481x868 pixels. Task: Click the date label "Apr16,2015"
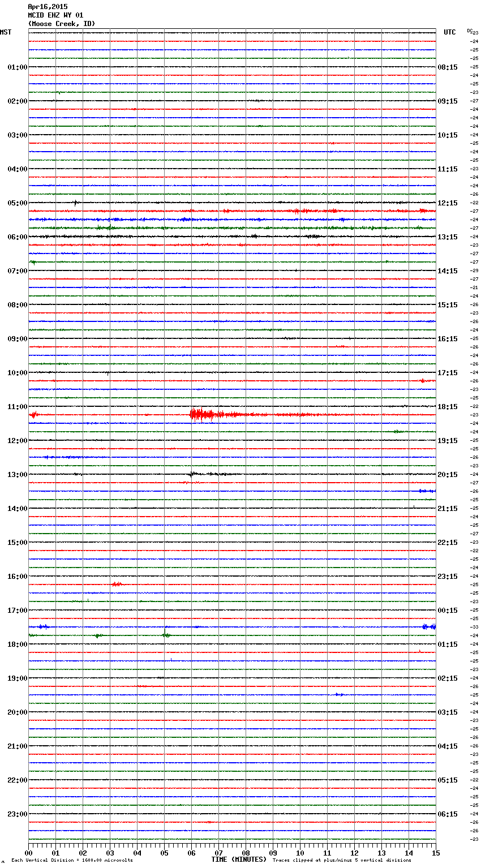tap(48, 7)
